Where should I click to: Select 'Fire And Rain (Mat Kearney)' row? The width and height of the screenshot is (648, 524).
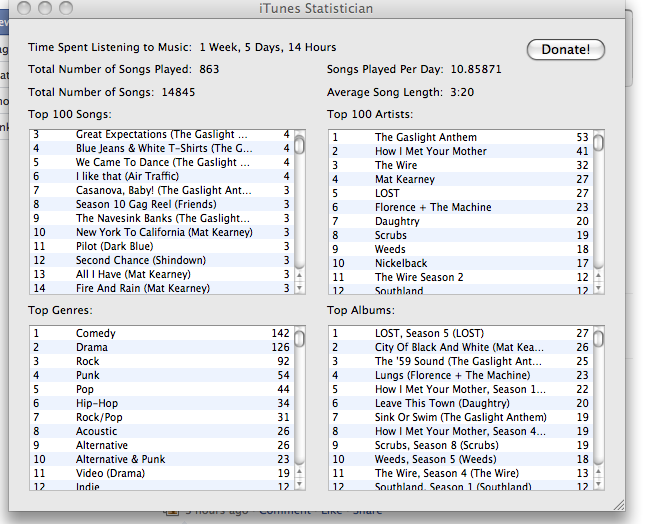tap(162, 288)
